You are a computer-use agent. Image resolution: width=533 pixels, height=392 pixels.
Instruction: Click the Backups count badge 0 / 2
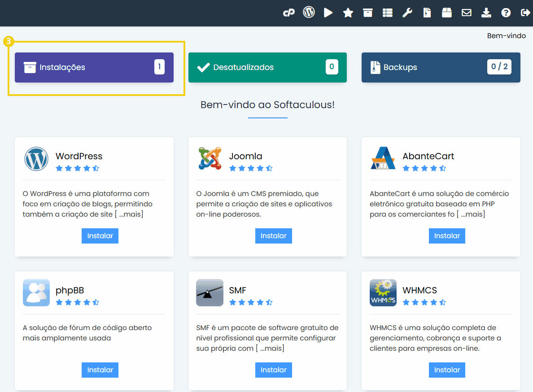coord(499,66)
